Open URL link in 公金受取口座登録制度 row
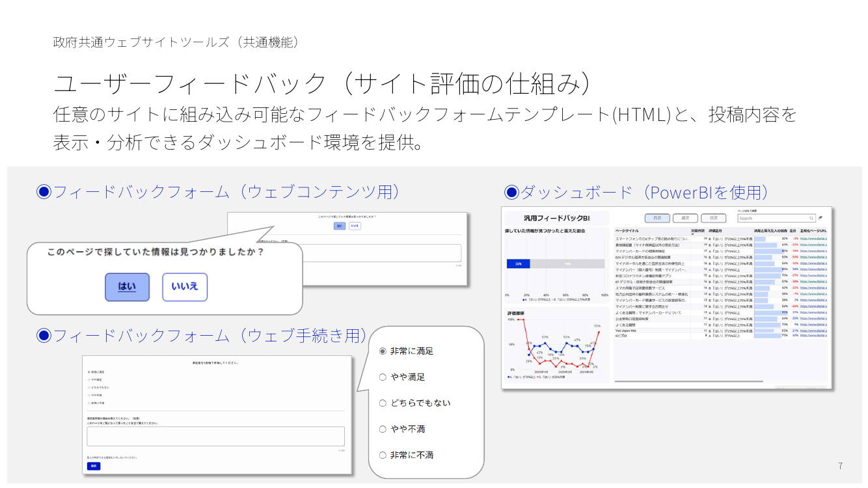The height and width of the screenshot is (488, 868). (813, 319)
